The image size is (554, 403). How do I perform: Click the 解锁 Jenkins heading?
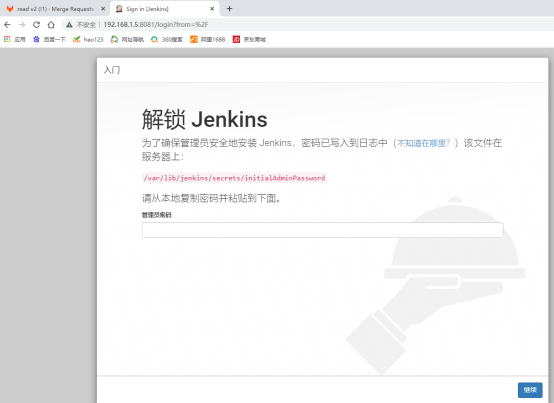205,119
